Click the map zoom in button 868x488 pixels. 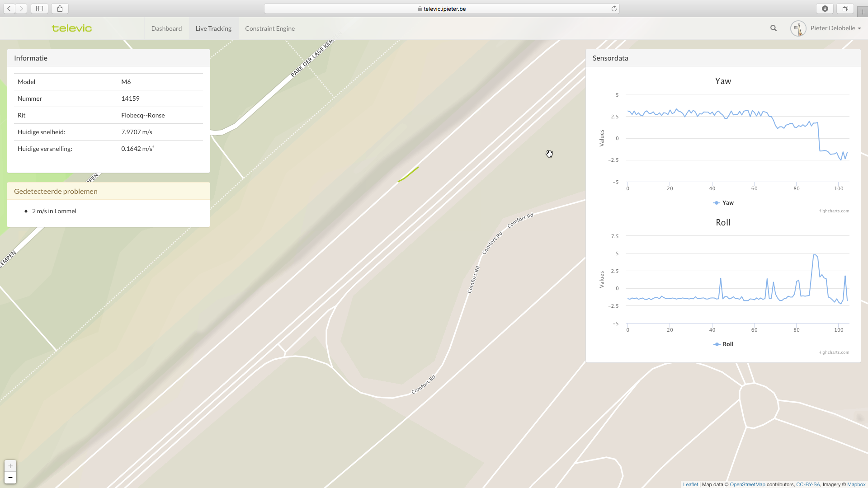10,466
